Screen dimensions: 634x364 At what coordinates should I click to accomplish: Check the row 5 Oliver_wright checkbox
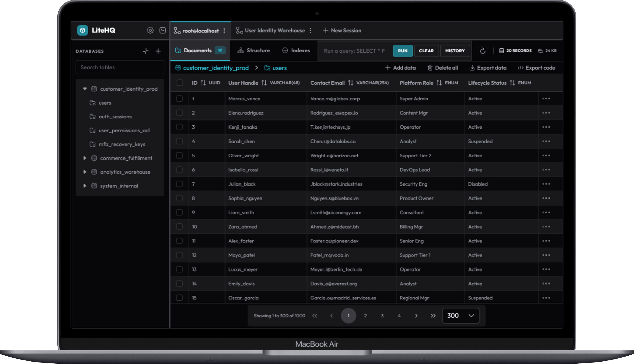(179, 156)
